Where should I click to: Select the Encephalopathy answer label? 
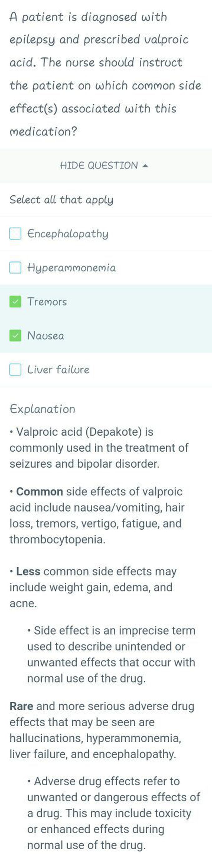[68, 234]
